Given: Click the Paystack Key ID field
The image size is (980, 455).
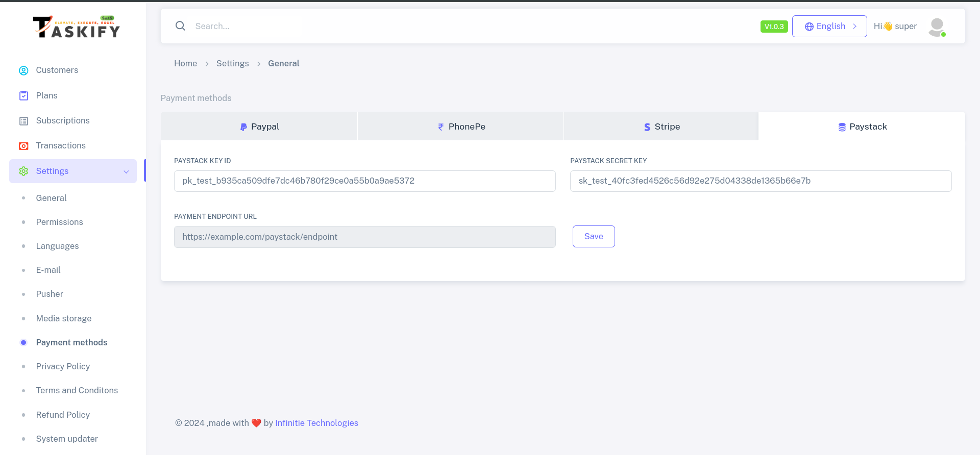Looking at the screenshot, I should 364,181.
